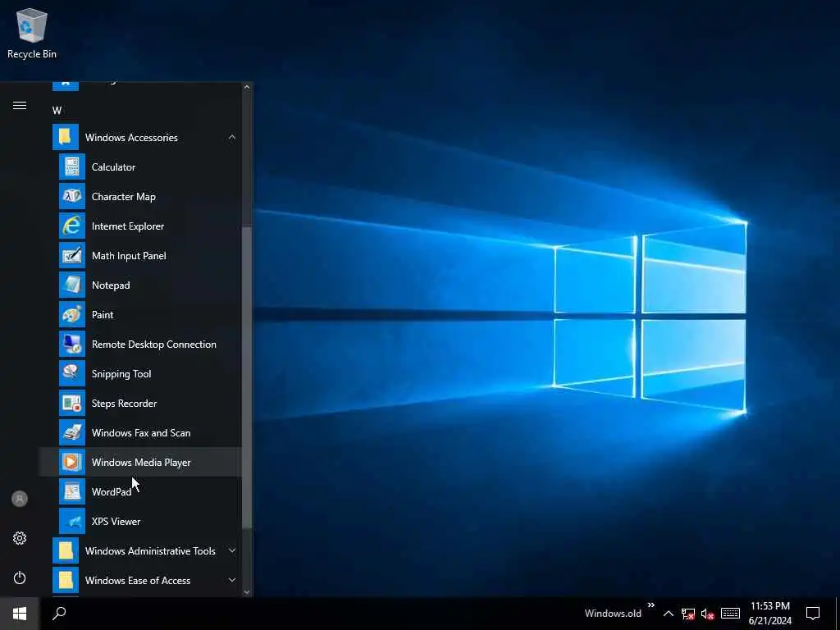840x630 pixels.
Task: Click the Start menu scrollbar thumb
Action: 246,377
